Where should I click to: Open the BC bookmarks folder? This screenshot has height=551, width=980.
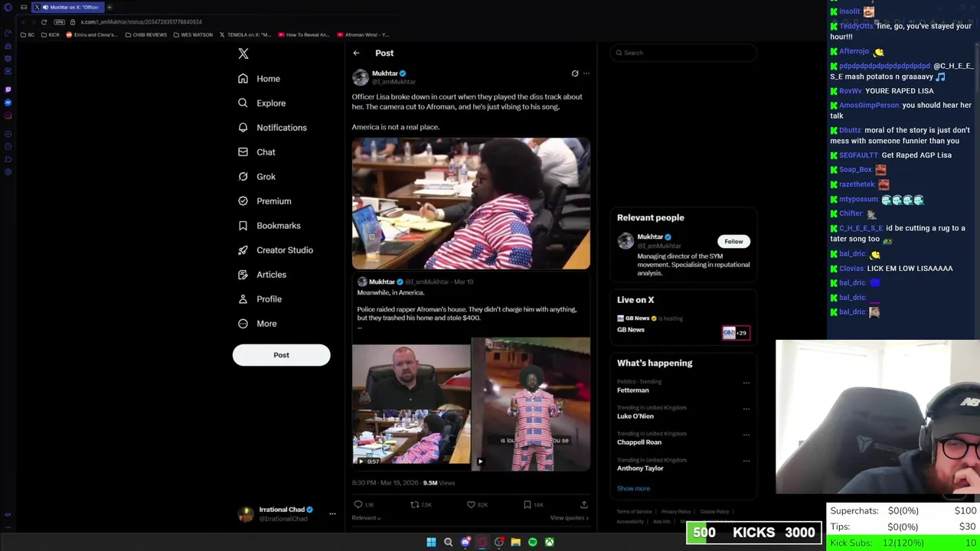27,34
